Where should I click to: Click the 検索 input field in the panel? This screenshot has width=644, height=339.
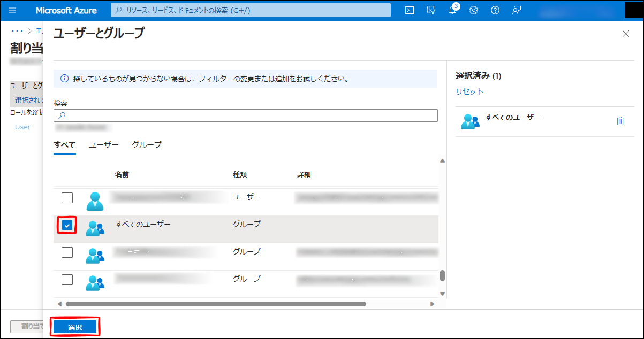[x=246, y=115]
